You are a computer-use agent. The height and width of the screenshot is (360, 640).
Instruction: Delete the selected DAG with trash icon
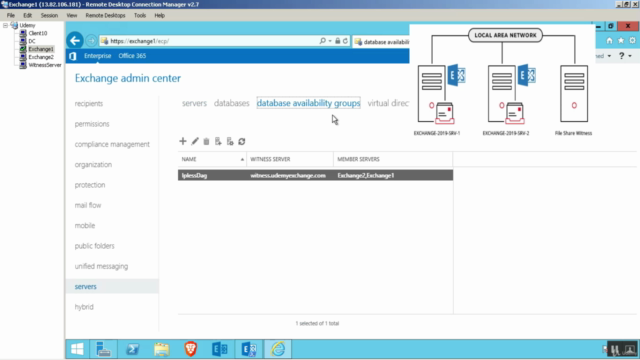pos(206,141)
